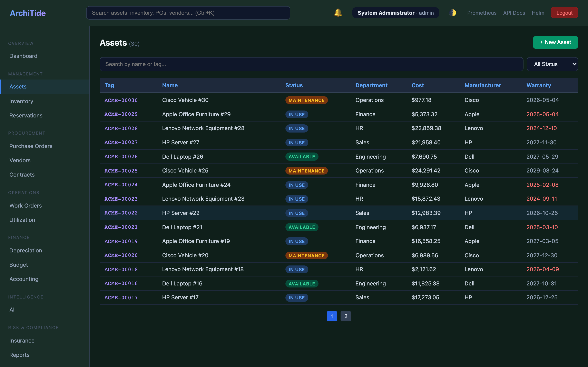Click the Logout button
The width and height of the screenshot is (588, 367).
[x=564, y=13]
